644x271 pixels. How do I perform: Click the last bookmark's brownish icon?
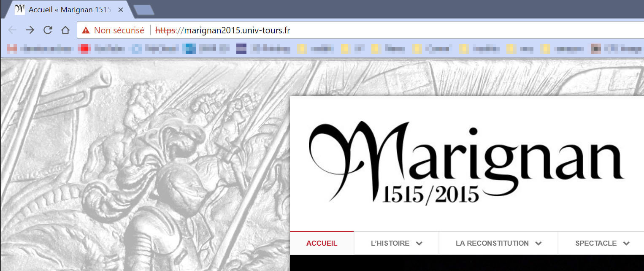pos(596,49)
